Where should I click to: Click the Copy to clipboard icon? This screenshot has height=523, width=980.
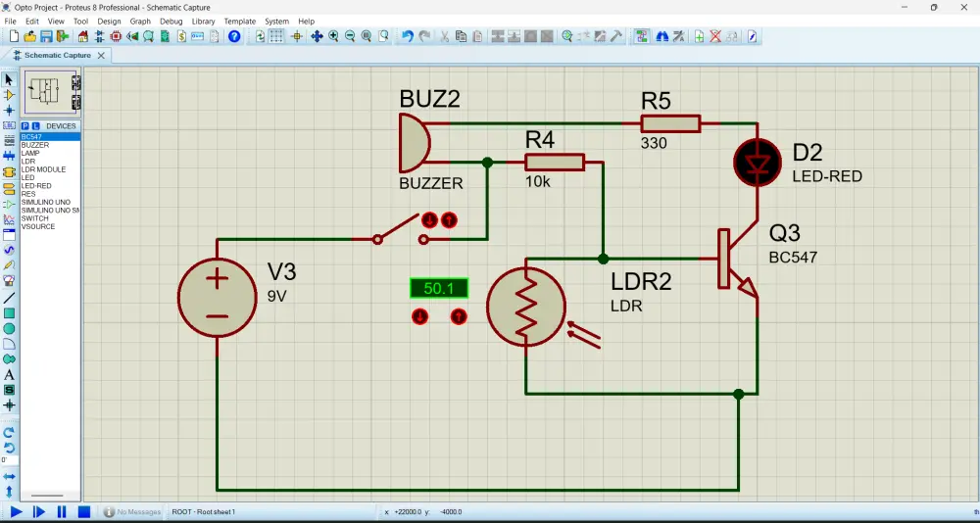point(462,36)
